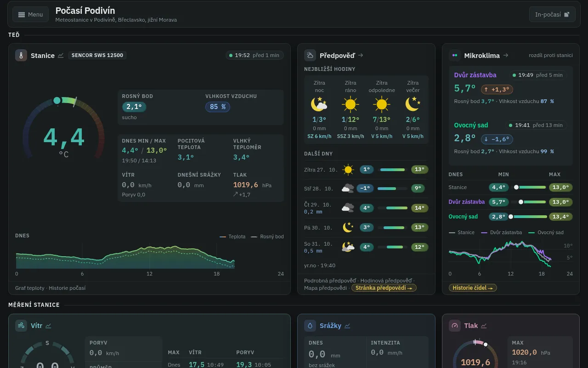Open the Ovocný sad sensor title
Screen dimensions: 588x368
(471, 125)
